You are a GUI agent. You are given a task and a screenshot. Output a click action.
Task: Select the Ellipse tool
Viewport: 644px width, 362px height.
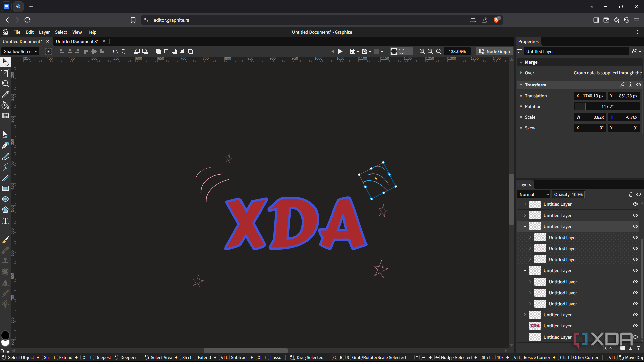pyautogui.click(x=5, y=199)
